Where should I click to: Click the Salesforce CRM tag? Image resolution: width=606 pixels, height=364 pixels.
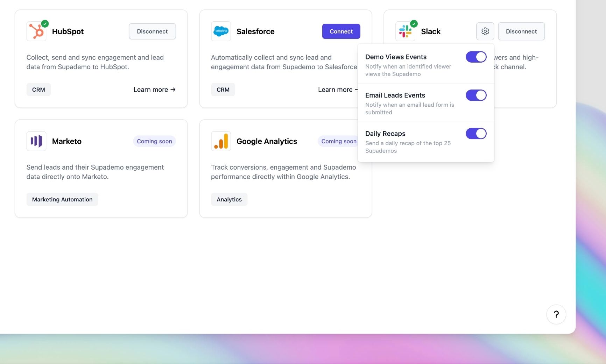[223, 90]
